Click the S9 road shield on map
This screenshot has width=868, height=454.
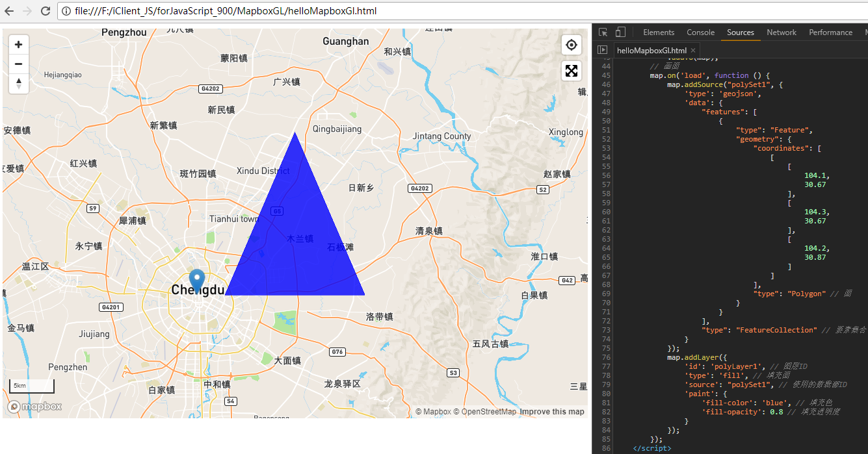[94, 208]
